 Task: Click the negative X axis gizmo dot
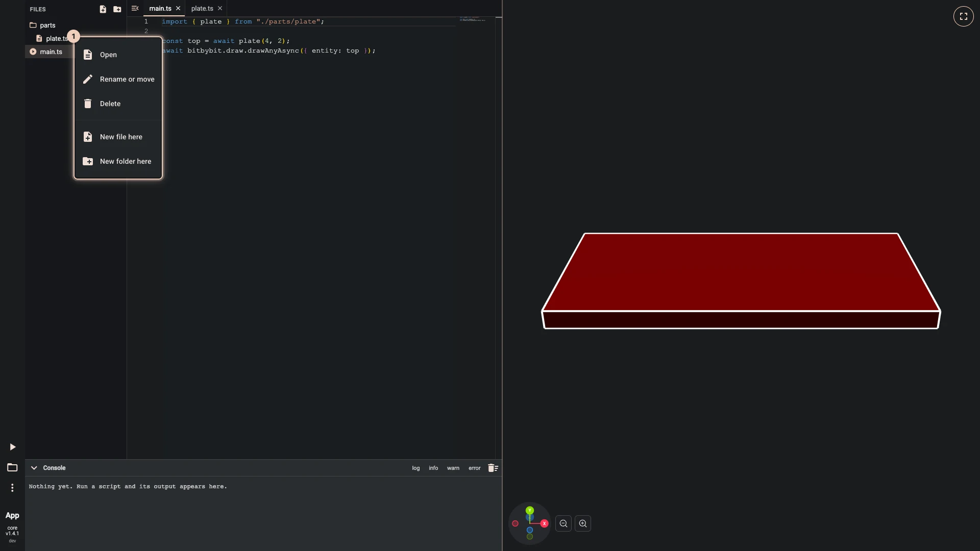[515, 523]
